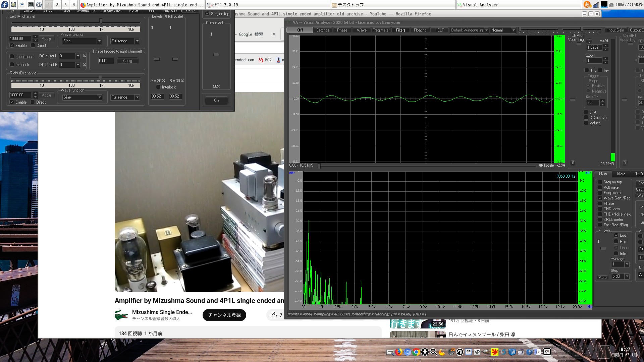This screenshot has width=644, height=362.
Task: Switch to the More tab
Action: [621, 174]
